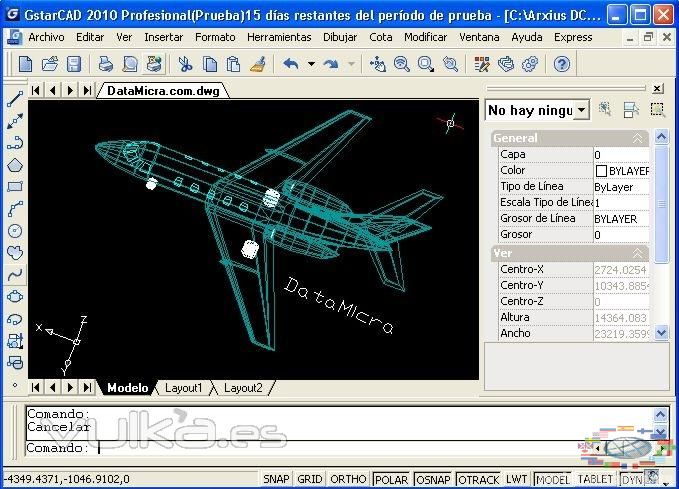679x489 pixels.
Task: Click the Print icon in toolbar
Action: pos(106,64)
